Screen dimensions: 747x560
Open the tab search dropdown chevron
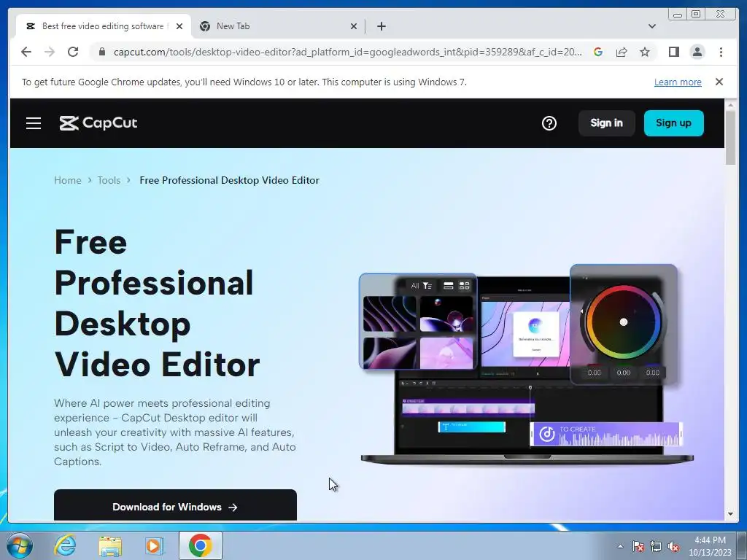coord(651,26)
